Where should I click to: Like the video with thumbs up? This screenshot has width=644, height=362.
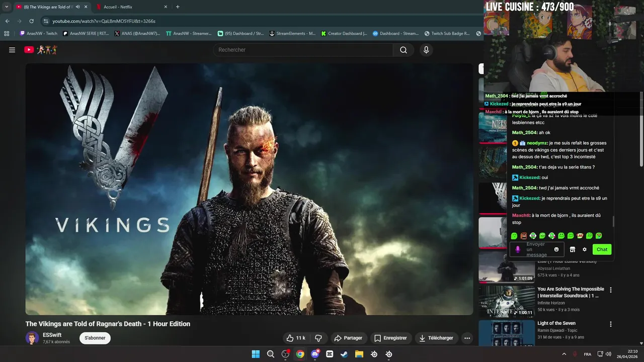coord(296,338)
